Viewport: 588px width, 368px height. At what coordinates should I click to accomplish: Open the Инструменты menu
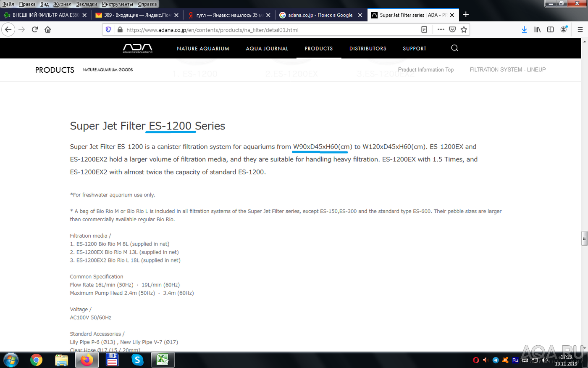118,4
